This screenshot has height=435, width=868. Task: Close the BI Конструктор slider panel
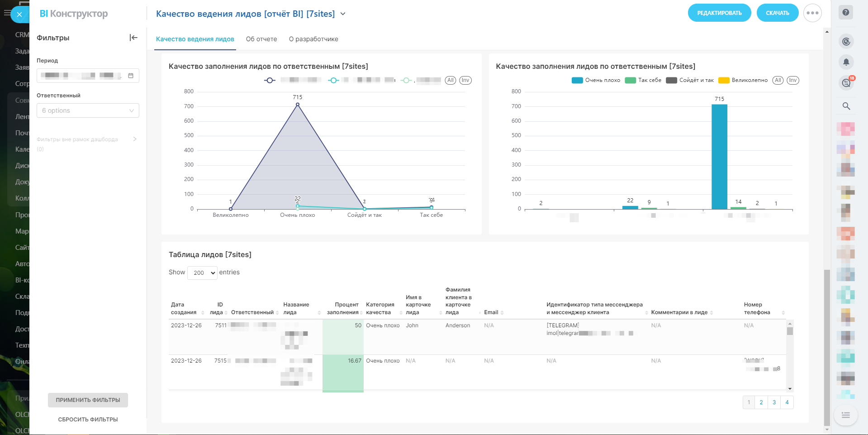[x=19, y=14]
